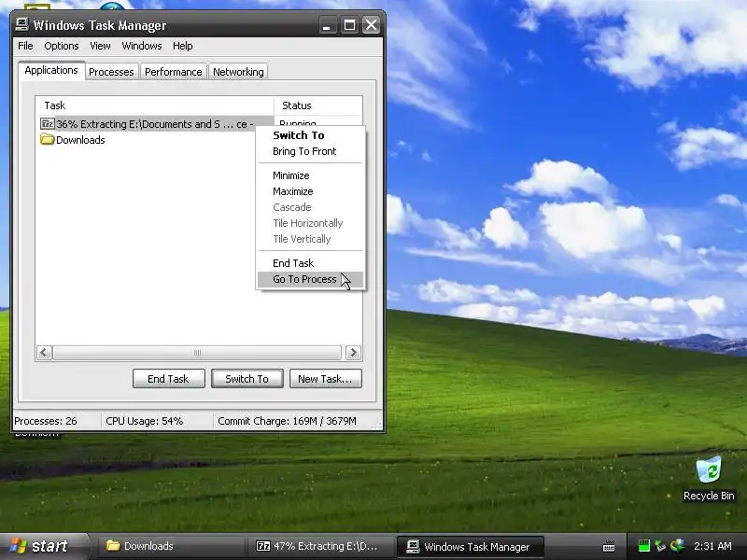Choose Bring To Front in context menu
747x560 pixels.
point(311,151)
